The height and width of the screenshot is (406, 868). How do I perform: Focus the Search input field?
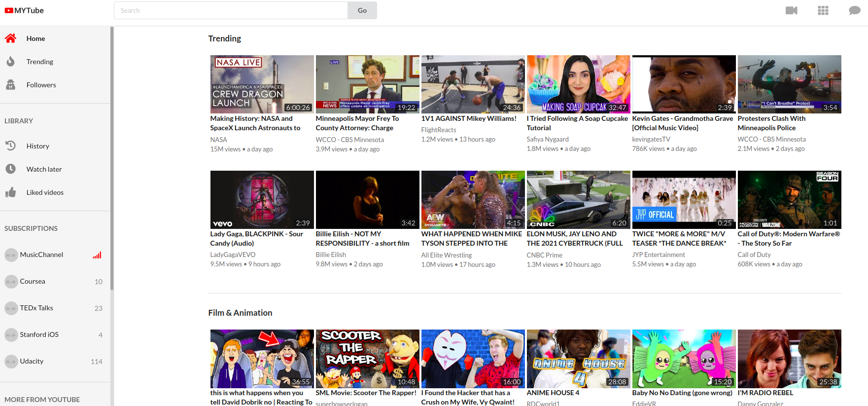[x=231, y=10]
